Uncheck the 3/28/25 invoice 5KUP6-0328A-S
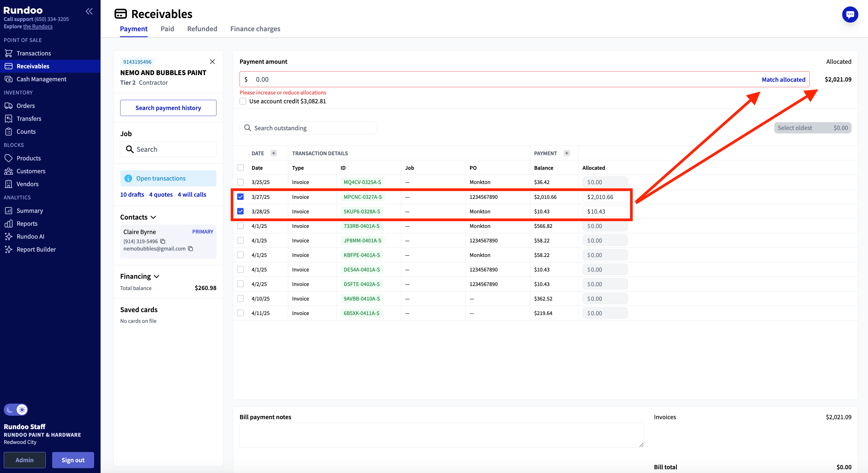The height and width of the screenshot is (473, 868). click(240, 211)
